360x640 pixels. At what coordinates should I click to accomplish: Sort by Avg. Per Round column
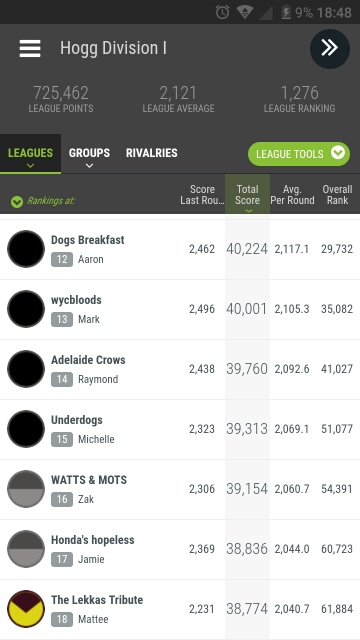point(292,195)
